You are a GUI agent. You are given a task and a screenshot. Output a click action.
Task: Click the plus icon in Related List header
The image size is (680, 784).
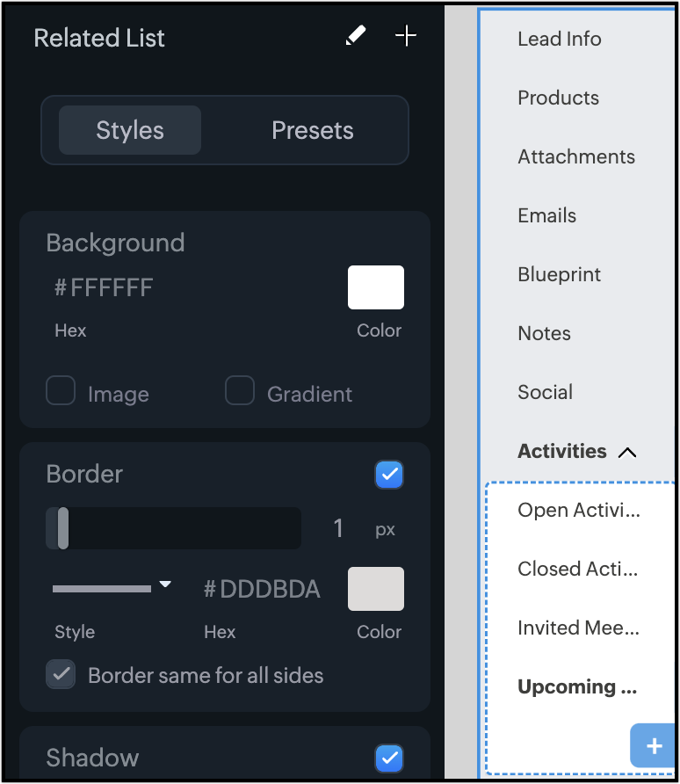click(x=405, y=36)
